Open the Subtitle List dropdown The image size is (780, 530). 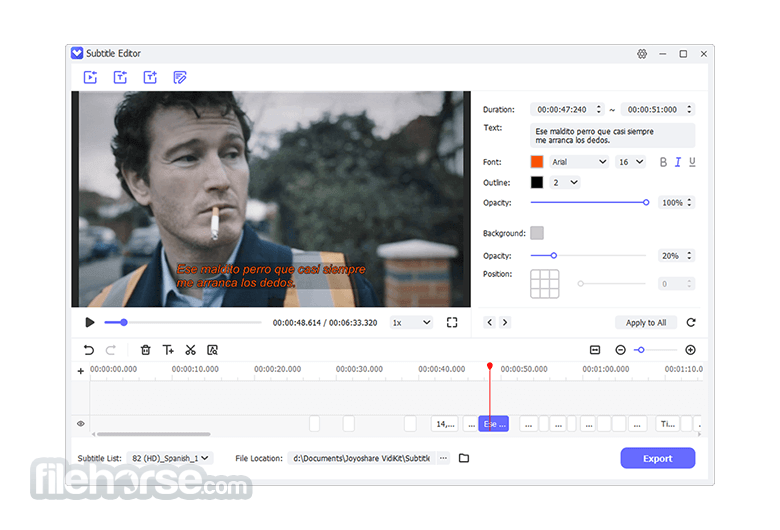click(170, 458)
